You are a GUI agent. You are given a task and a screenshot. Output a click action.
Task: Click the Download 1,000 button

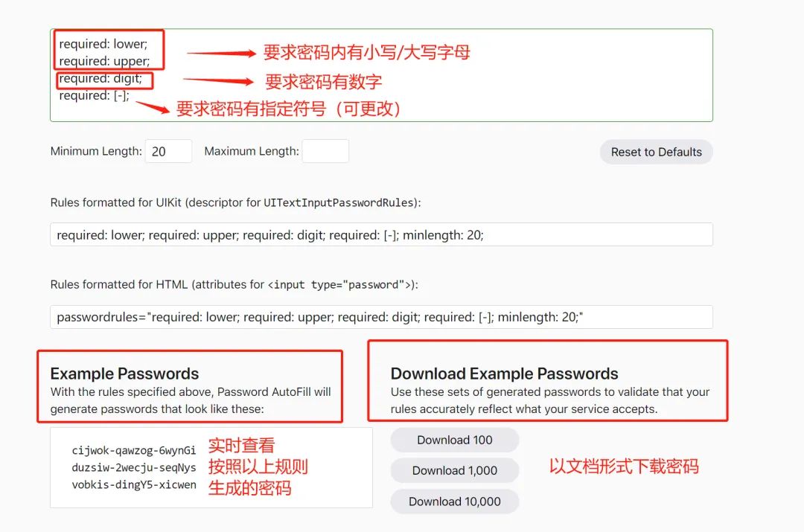click(x=454, y=470)
